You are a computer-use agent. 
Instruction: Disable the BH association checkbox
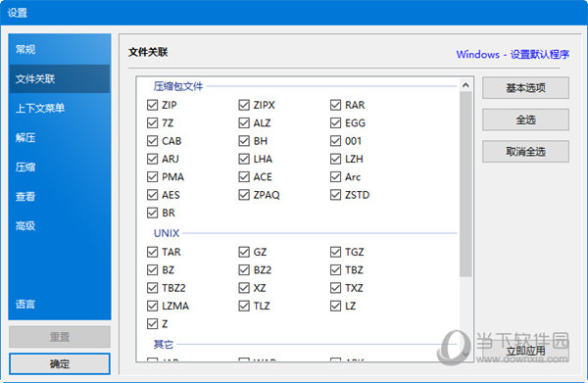point(244,141)
